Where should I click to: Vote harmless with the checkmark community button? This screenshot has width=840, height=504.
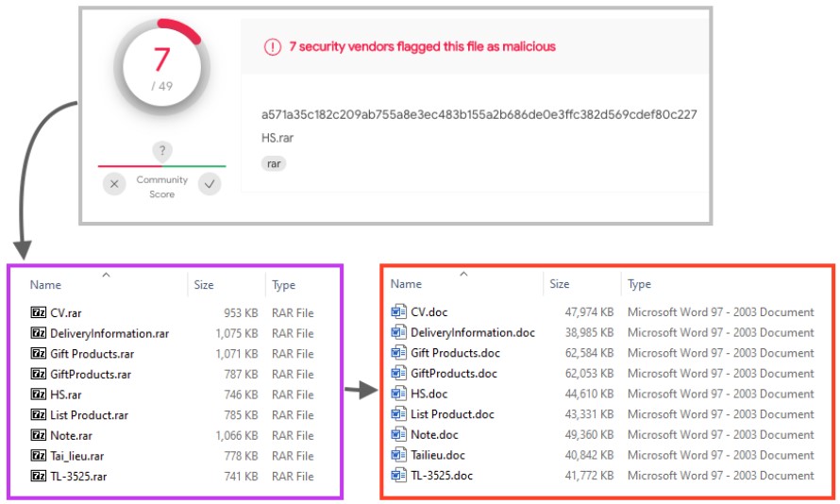(210, 185)
